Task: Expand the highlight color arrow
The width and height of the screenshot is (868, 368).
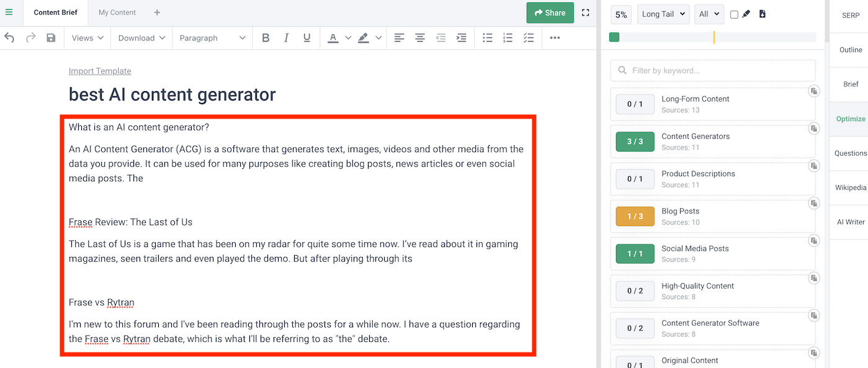Action: tap(378, 38)
